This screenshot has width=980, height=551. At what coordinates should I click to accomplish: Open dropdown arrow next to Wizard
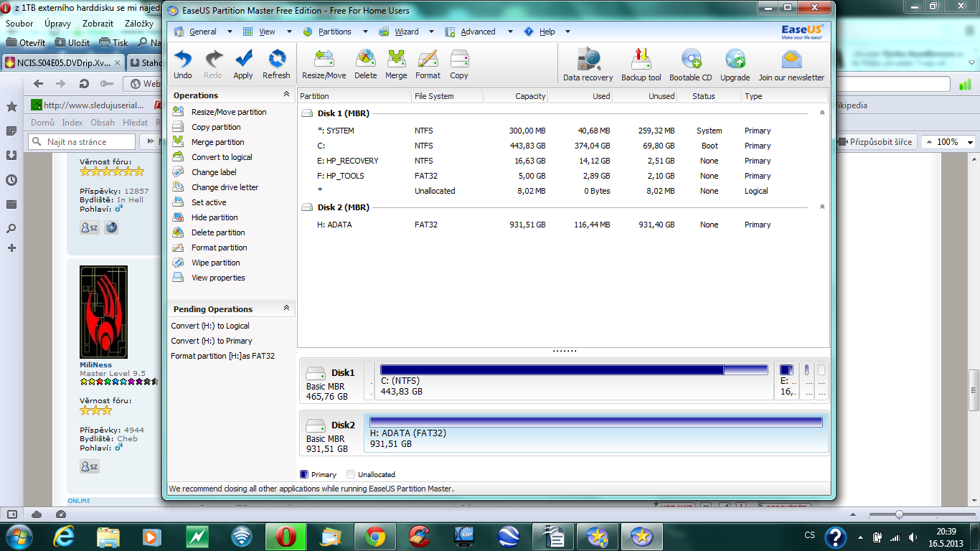[x=432, y=32]
